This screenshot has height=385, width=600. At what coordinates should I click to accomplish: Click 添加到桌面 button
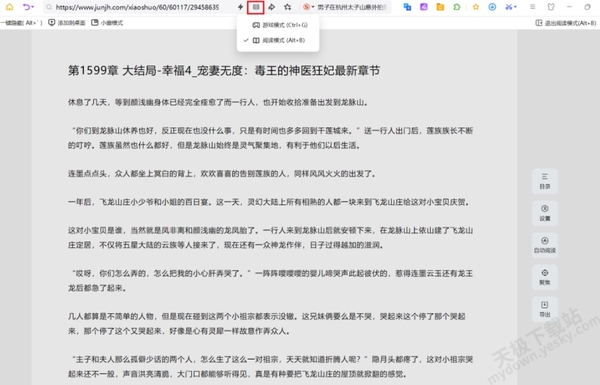coord(67,23)
